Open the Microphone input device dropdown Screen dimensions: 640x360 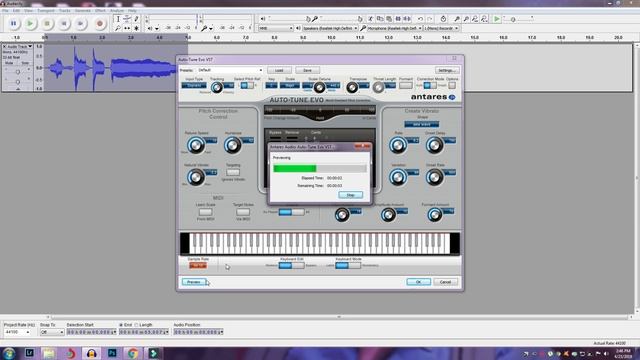coord(394,28)
